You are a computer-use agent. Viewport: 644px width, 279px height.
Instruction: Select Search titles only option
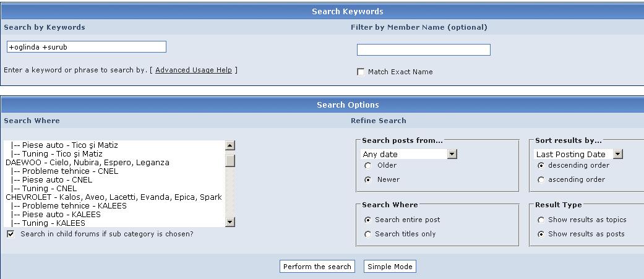(x=368, y=234)
